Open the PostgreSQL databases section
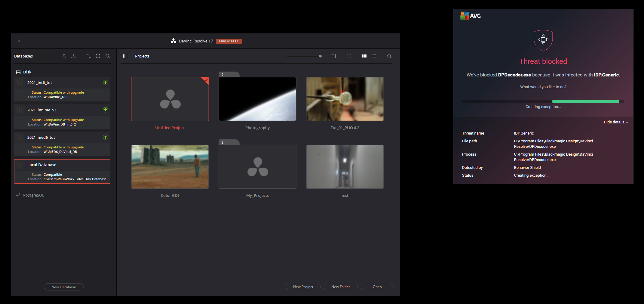The height and width of the screenshot is (304, 644). [x=30, y=195]
